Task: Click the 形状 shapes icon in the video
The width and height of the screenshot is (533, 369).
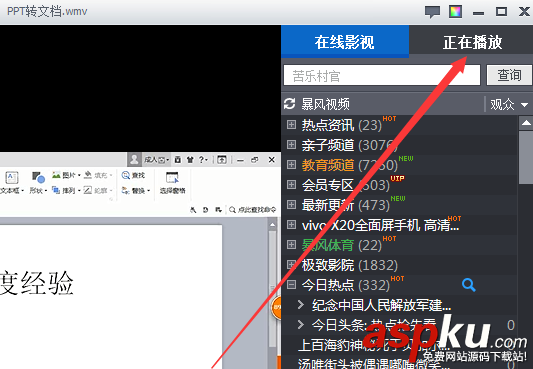Action: coord(38,177)
